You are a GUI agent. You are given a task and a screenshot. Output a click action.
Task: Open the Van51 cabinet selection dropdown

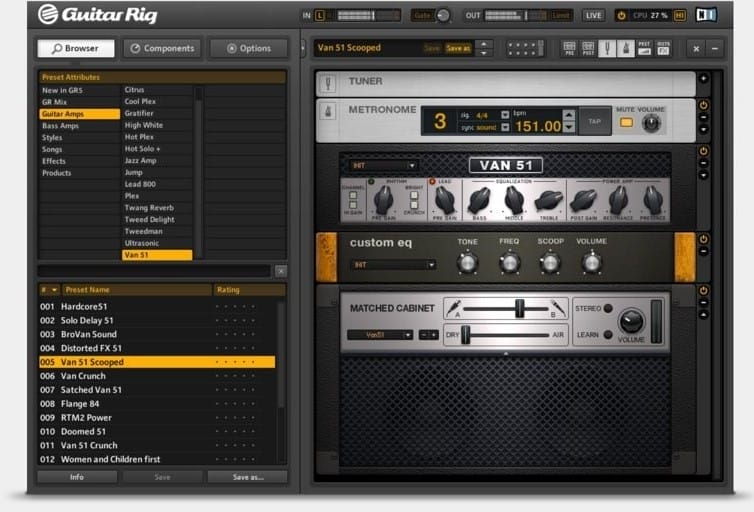[380, 335]
